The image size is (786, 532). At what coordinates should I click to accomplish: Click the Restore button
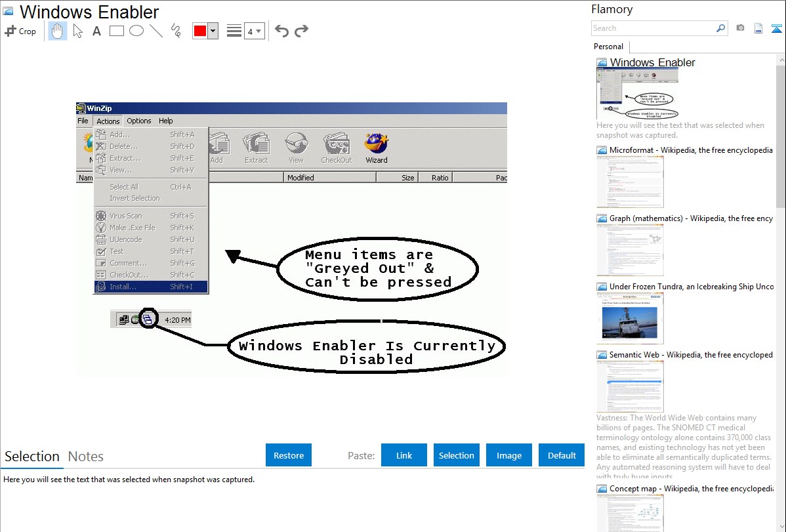[x=289, y=455]
